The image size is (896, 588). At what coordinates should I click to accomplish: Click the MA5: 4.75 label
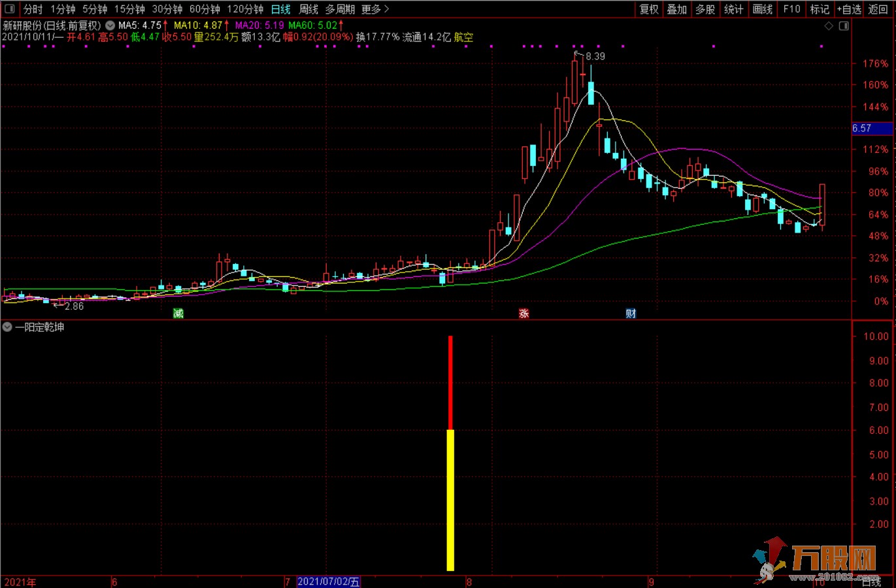(x=140, y=25)
